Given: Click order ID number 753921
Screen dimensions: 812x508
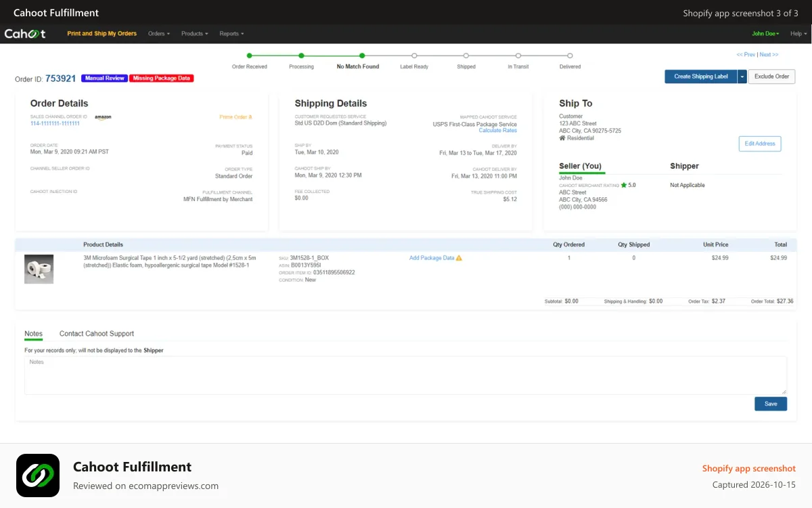Looking at the screenshot, I should [x=61, y=79].
